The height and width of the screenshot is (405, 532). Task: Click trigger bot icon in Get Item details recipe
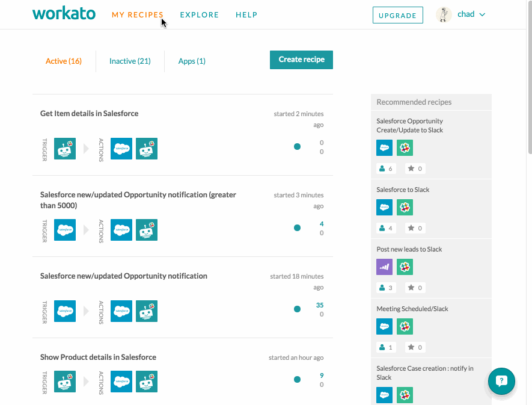[x=65, y=149]
